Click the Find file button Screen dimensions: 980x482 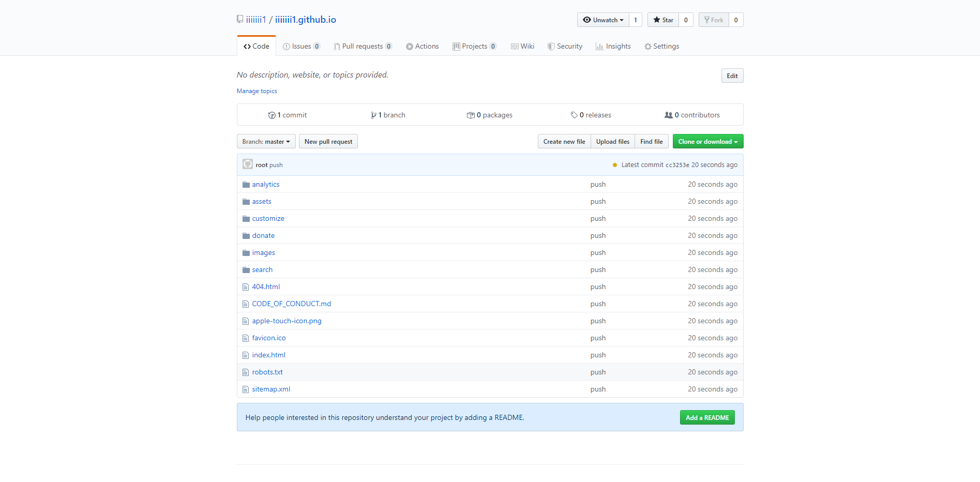click(652, 142)
